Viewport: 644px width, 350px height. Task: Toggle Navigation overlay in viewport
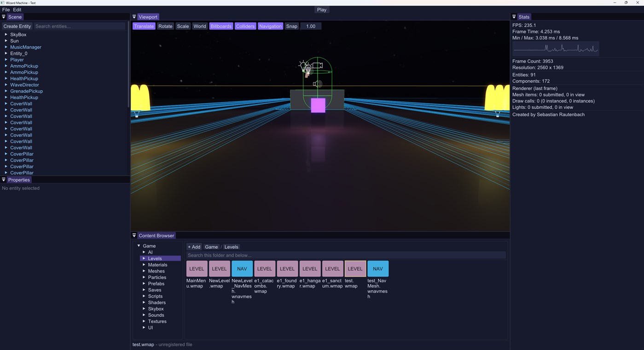click(x=270, y=26)
